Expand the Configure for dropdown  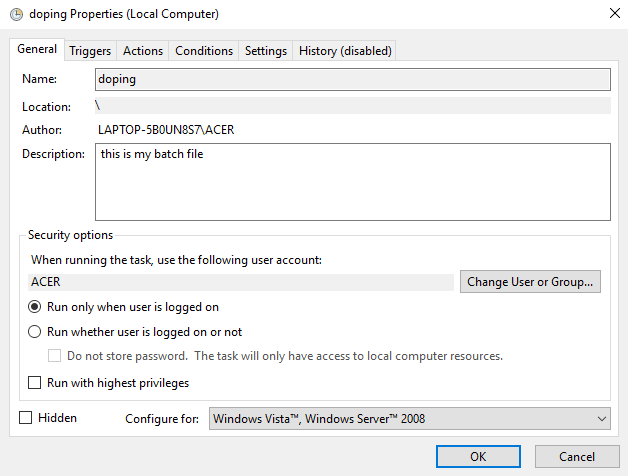point(410,419)
